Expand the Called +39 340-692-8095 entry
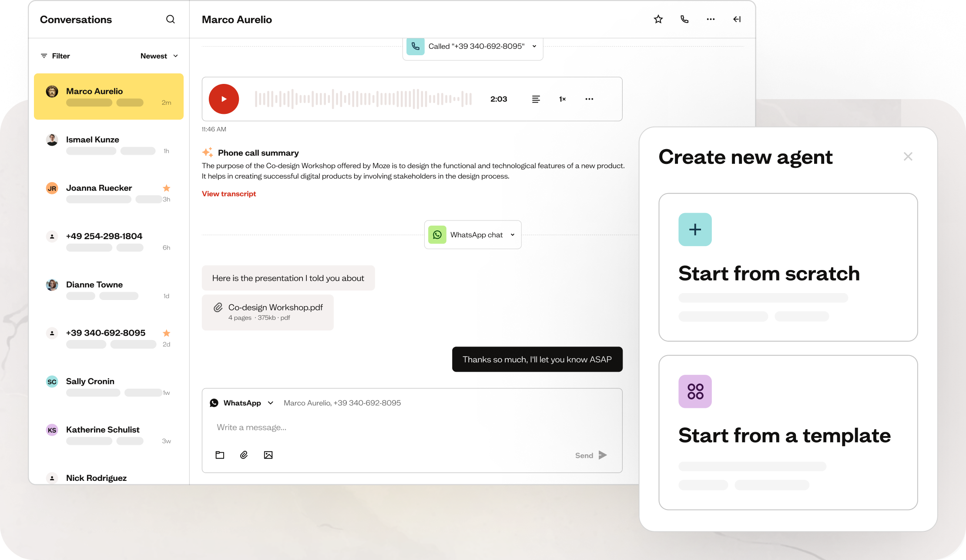This screenshot has width=966, height=560. point(534,47)
